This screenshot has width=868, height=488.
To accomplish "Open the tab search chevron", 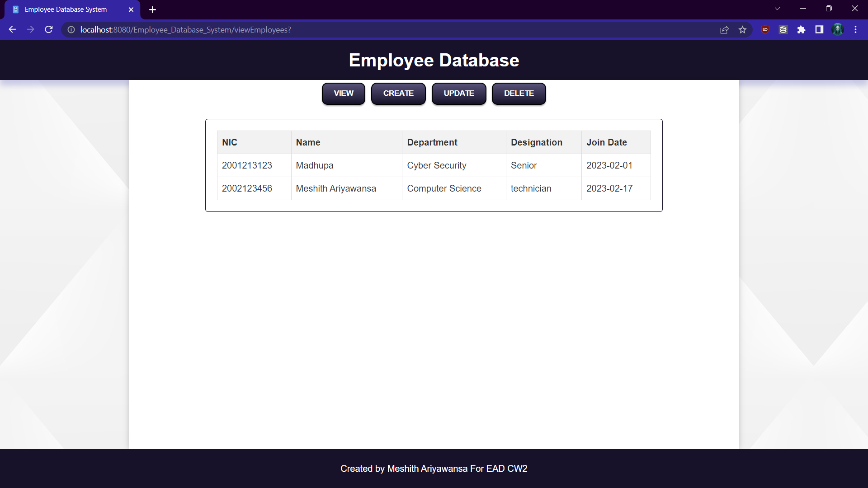I will (777, 8).
